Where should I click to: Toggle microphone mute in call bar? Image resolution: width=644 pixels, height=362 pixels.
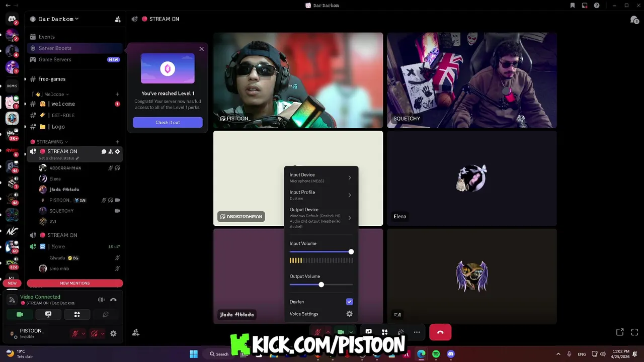317,332
